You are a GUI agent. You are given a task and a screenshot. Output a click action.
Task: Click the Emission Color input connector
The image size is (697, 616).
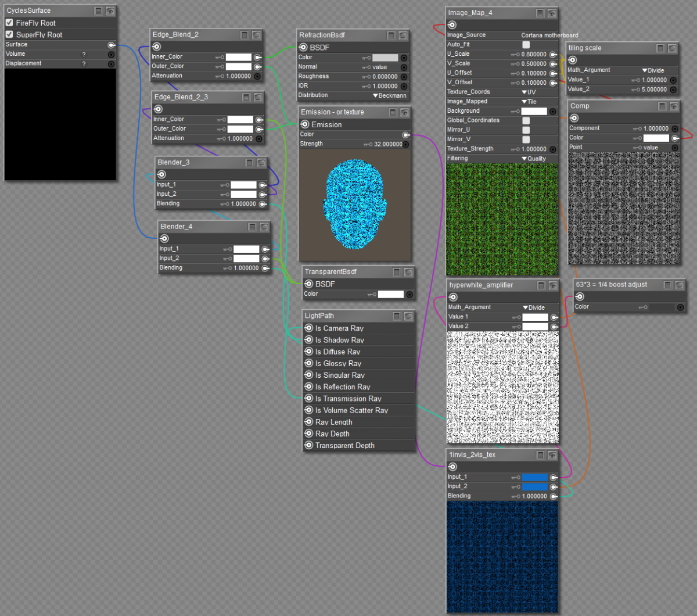click(405, 135)
